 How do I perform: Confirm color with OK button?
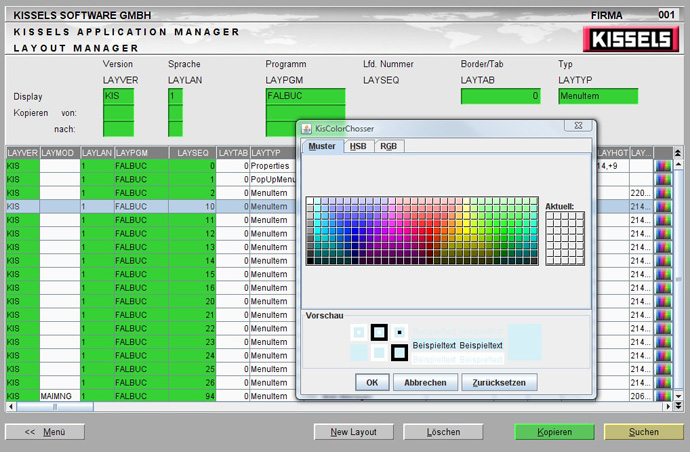(372, 382)
